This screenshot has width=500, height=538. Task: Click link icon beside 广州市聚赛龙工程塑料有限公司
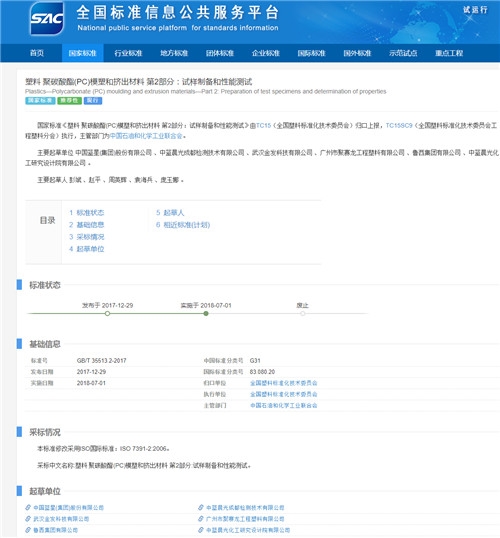[201, 518]
